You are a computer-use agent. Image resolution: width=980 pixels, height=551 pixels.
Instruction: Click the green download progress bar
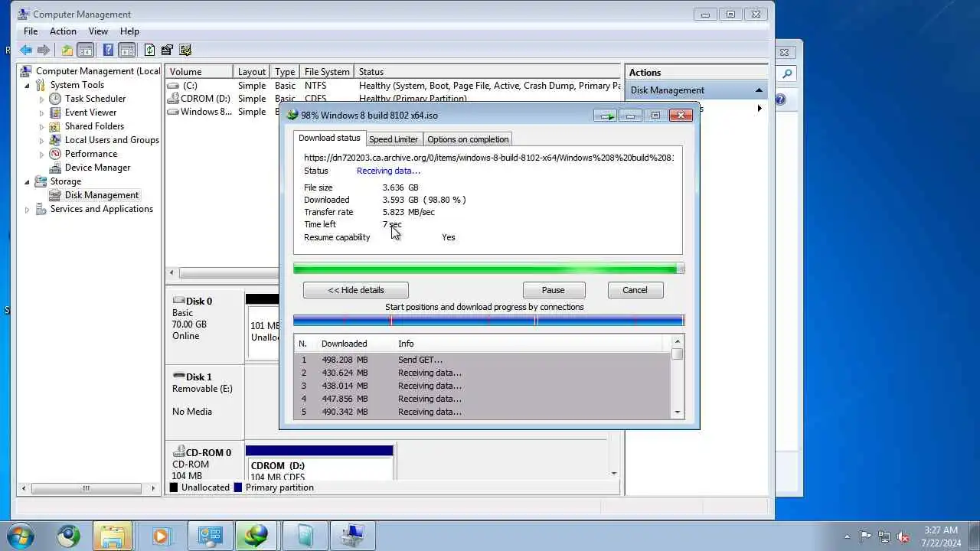[x=488, y=269]
